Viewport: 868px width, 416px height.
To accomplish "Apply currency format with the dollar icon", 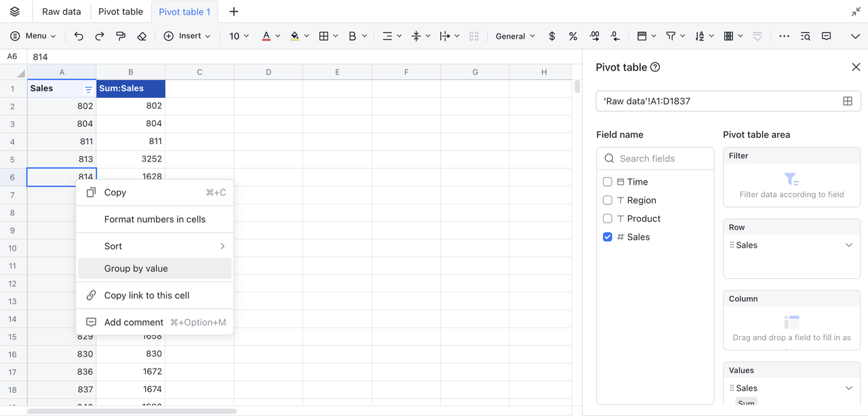I will (552, 36).
